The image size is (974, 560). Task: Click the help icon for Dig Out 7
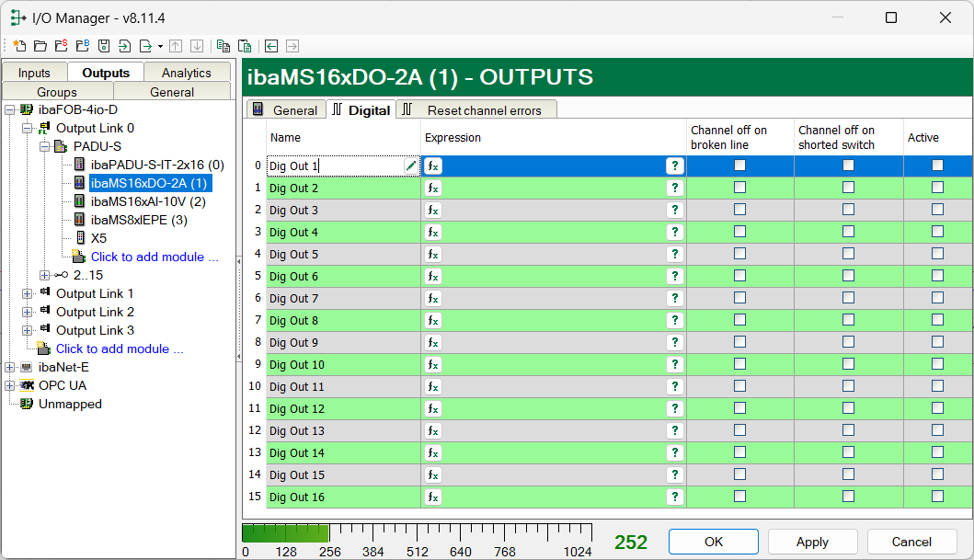(x=674, y=298)
